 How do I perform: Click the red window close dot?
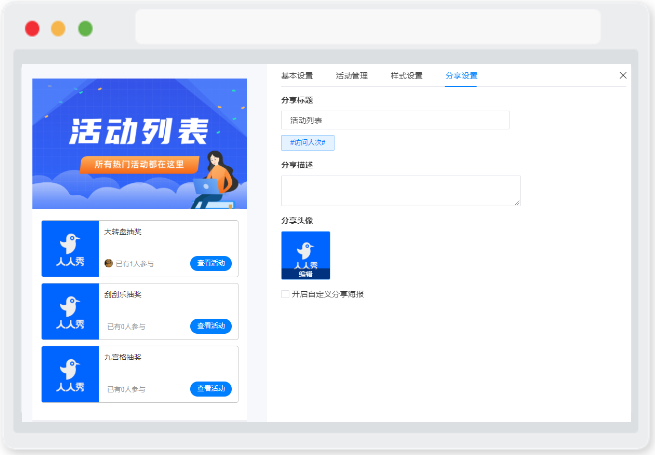(32, 29)
